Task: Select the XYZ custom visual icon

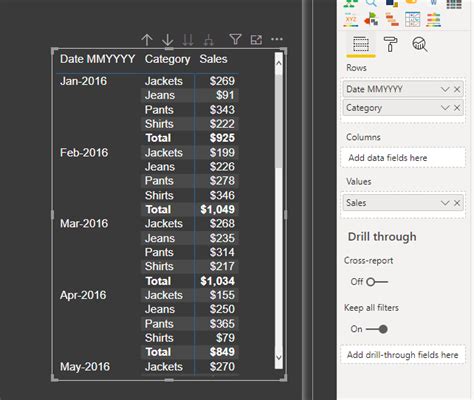Action: point(351,20)
